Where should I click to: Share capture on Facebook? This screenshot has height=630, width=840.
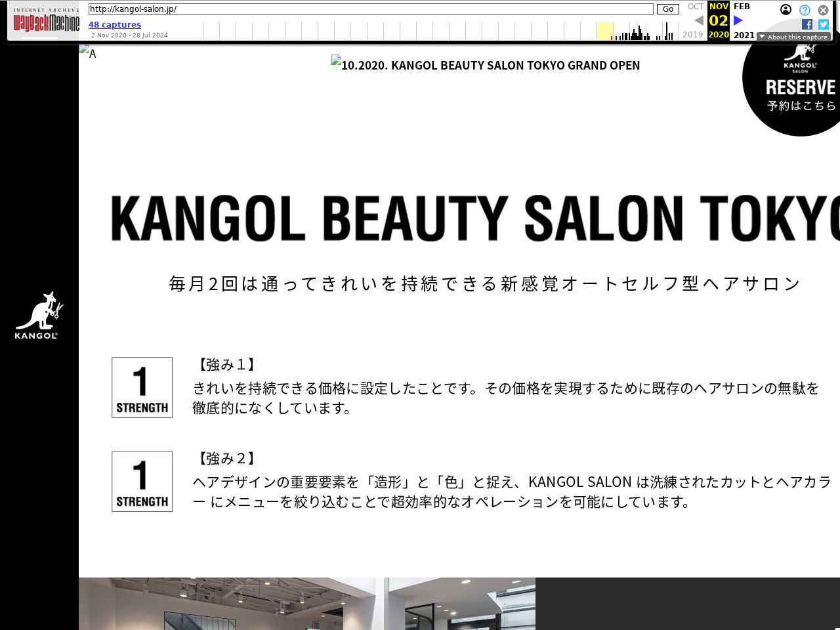(807, 24)
